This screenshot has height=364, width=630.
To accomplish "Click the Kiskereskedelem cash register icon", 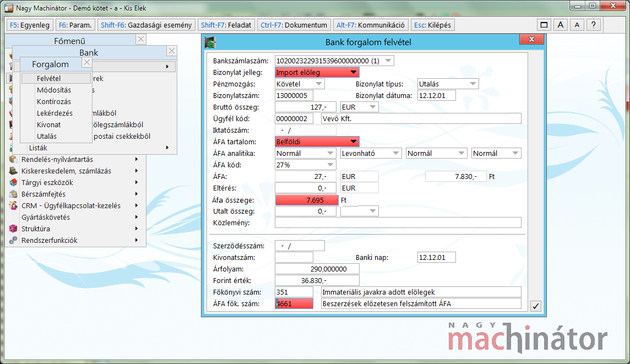I will pyautogui.click(x=13, y=171).
